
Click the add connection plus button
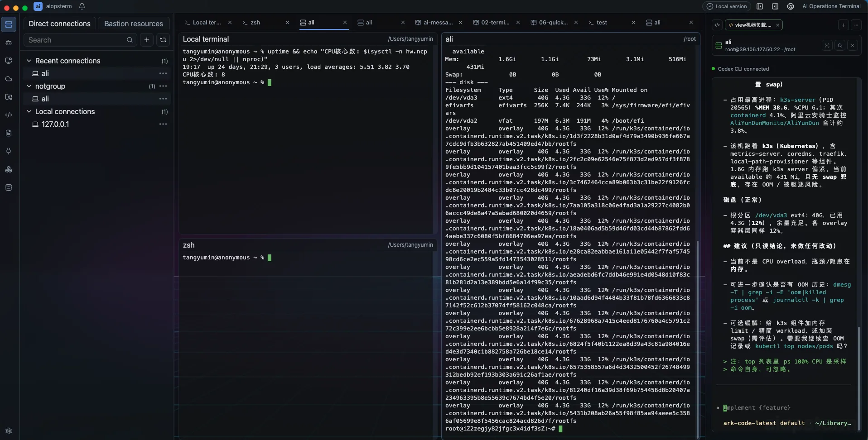pyautogui.click(x=147, y=40)
